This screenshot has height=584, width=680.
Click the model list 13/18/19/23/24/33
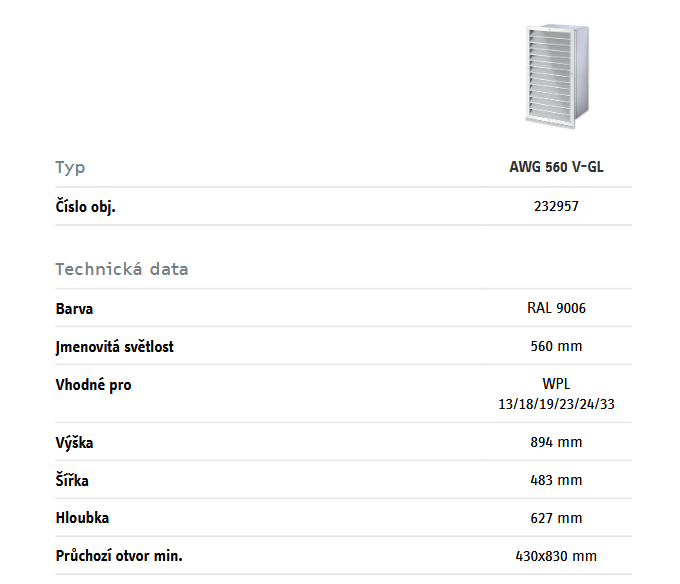pos(556,404)
